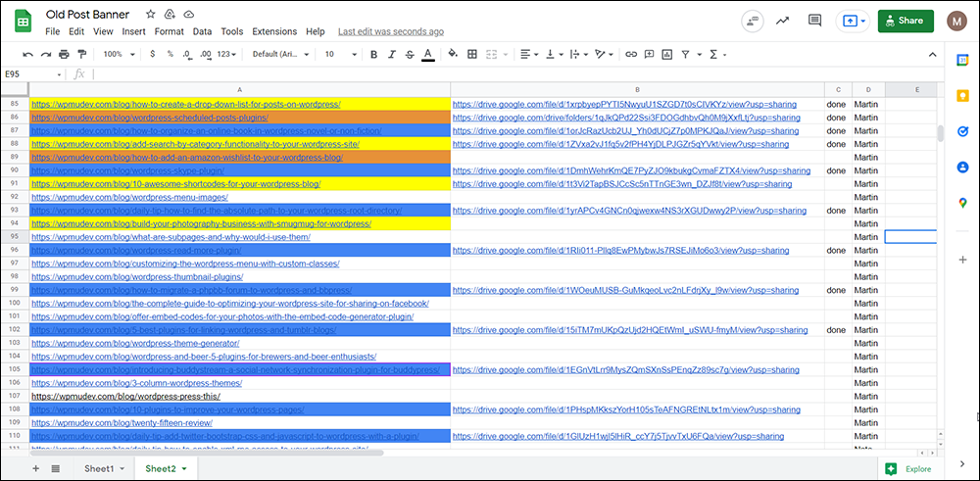Screen dimensions: 980x481
Task: Decrease decimal places icon
Action: [x=187, y=54]
